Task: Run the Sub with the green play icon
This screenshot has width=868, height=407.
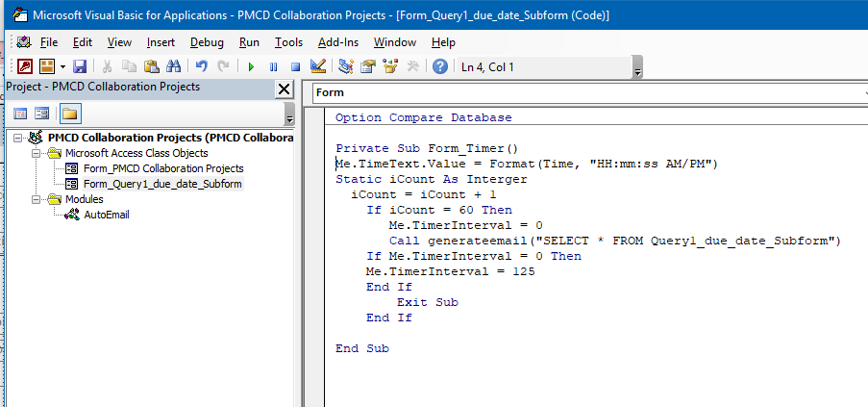Action: point(251,67)
